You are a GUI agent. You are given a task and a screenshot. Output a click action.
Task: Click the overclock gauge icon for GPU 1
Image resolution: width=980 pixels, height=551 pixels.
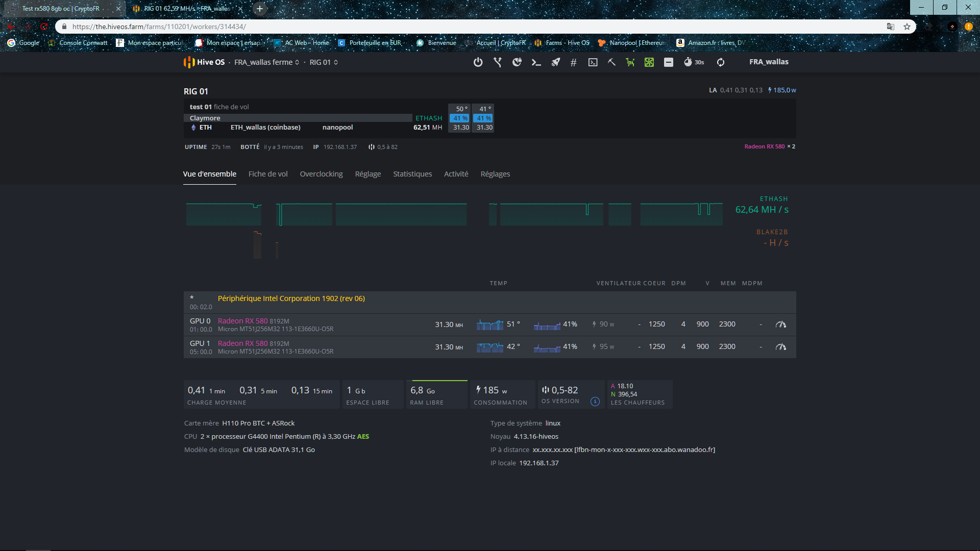click(781, 347)
